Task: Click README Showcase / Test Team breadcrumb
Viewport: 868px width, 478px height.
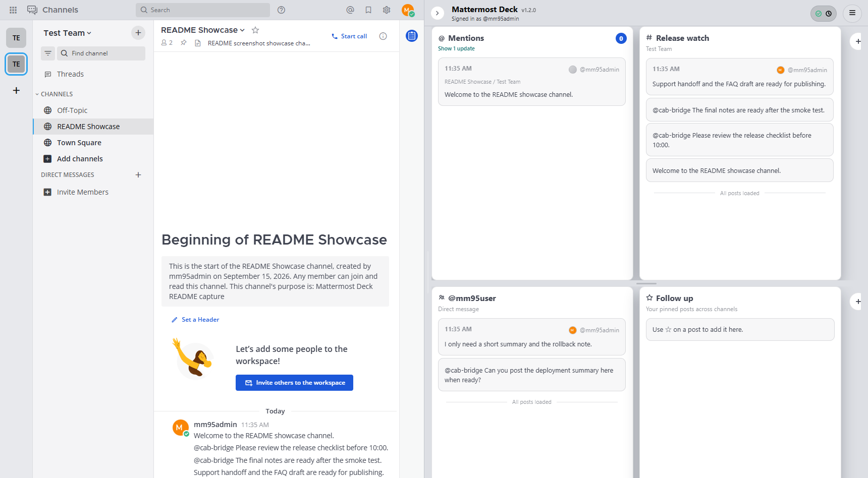Action: (482, 82)
